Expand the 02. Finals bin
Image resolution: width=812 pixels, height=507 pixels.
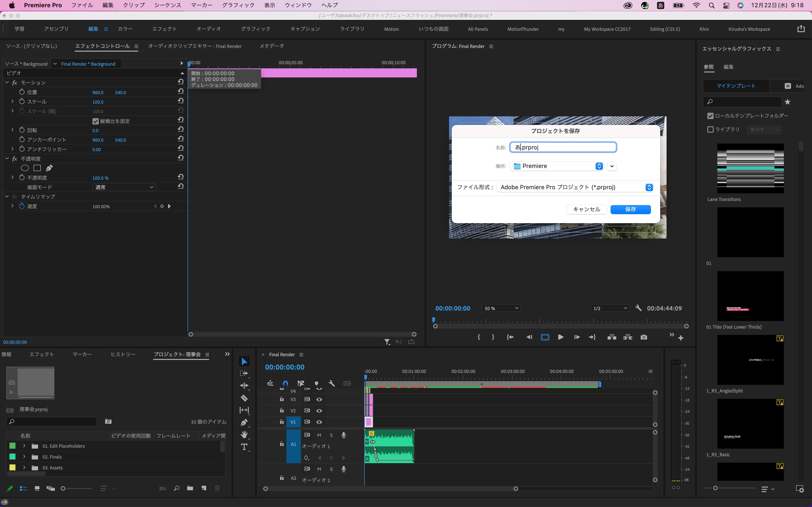click(x=24, y=457)
